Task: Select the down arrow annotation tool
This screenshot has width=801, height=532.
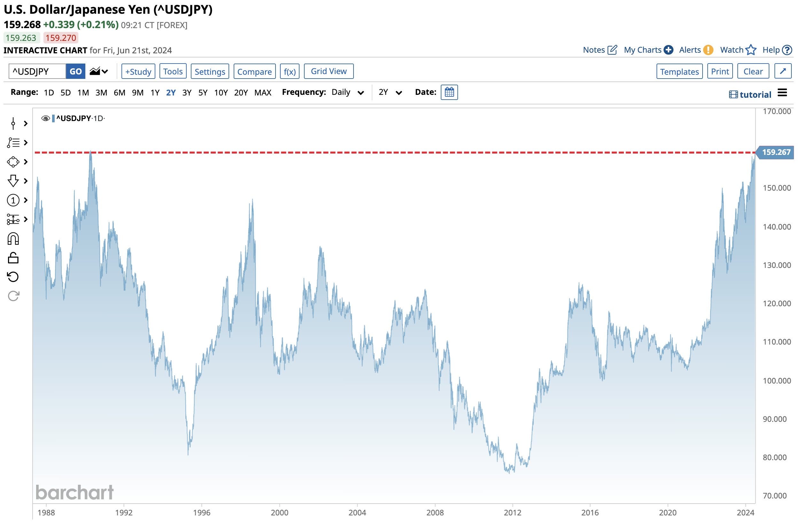Action: pyautogui.click(x=13, y=181)
